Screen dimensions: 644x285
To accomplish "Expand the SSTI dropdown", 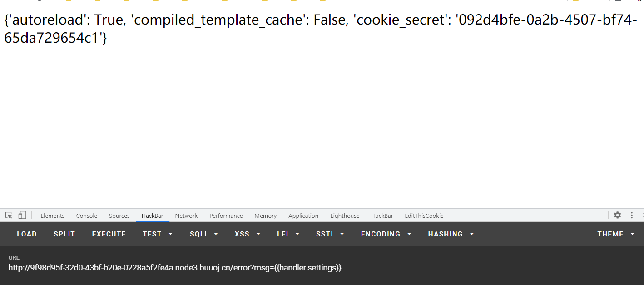I will pos(330,234).
